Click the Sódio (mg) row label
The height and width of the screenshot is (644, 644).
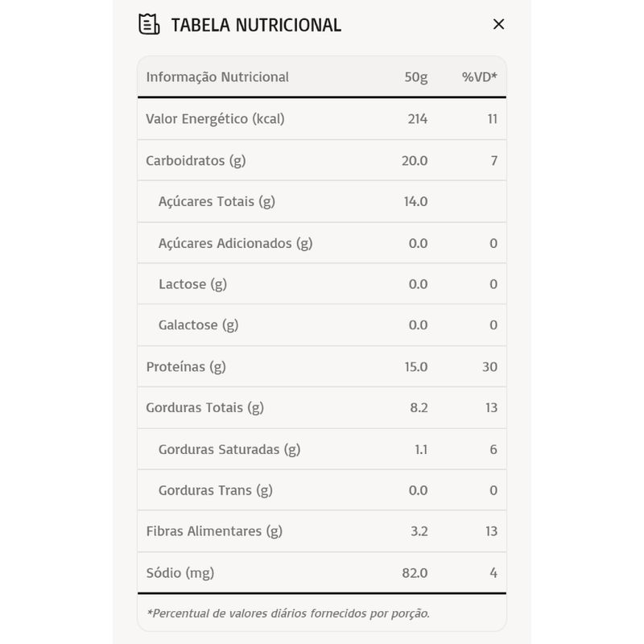pyautogui.click(x=180, y=573)
